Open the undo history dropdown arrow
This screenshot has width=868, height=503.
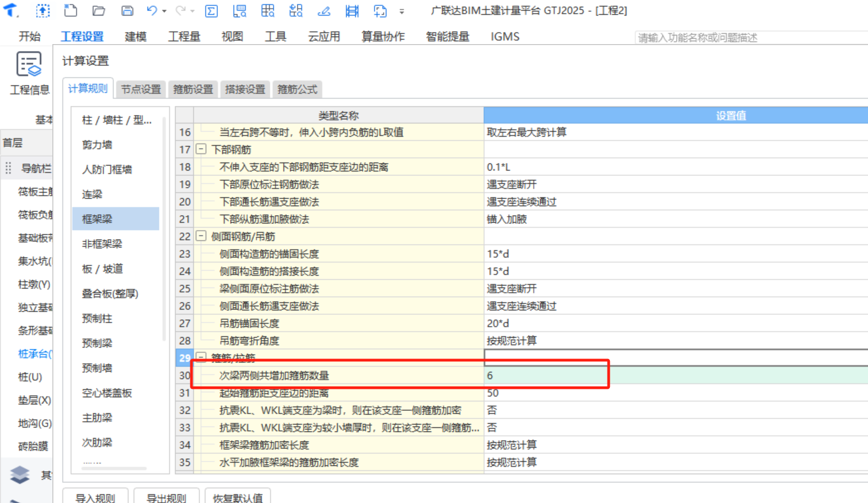[x=164, y=11]
